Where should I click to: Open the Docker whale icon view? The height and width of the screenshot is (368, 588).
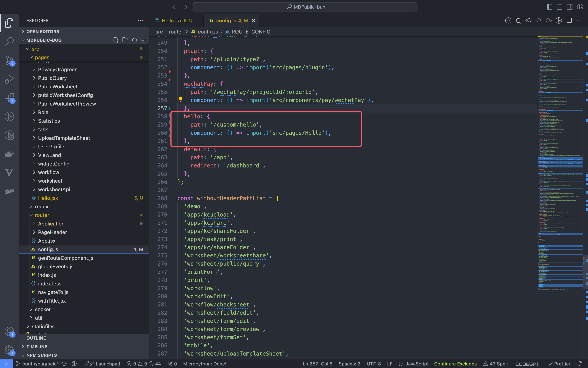pos(9,154)
